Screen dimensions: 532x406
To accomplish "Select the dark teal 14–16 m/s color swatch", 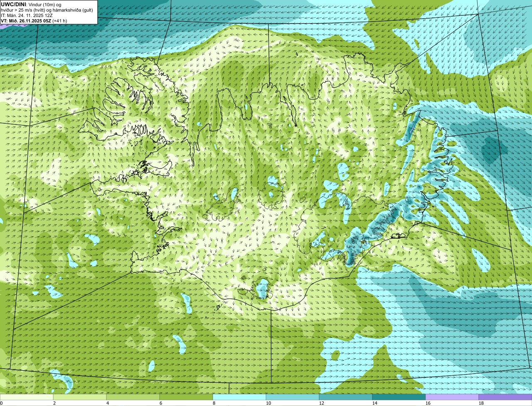I will [399, 397].
